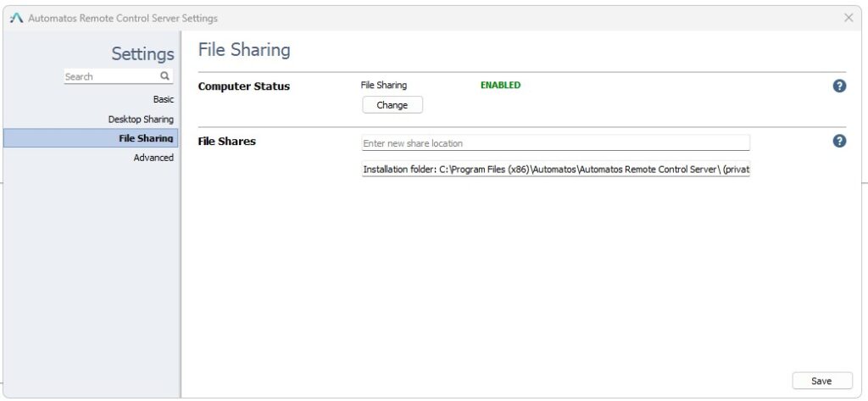Select the File Sharing settings page

pyautogui.click(x=91, y=138)
